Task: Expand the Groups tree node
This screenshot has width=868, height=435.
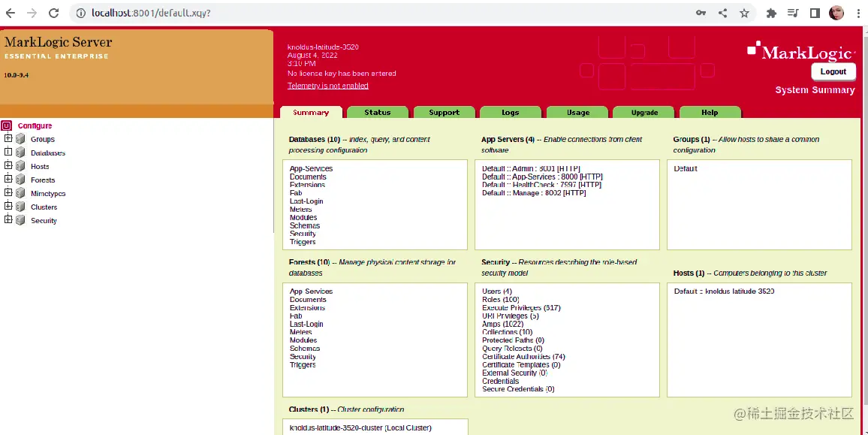Action: (8, 139)
